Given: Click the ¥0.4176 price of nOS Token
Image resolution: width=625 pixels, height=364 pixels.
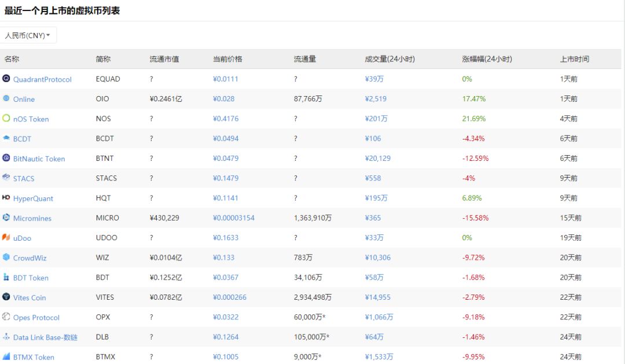Looking at the screenshot, I should pos(226,119).
